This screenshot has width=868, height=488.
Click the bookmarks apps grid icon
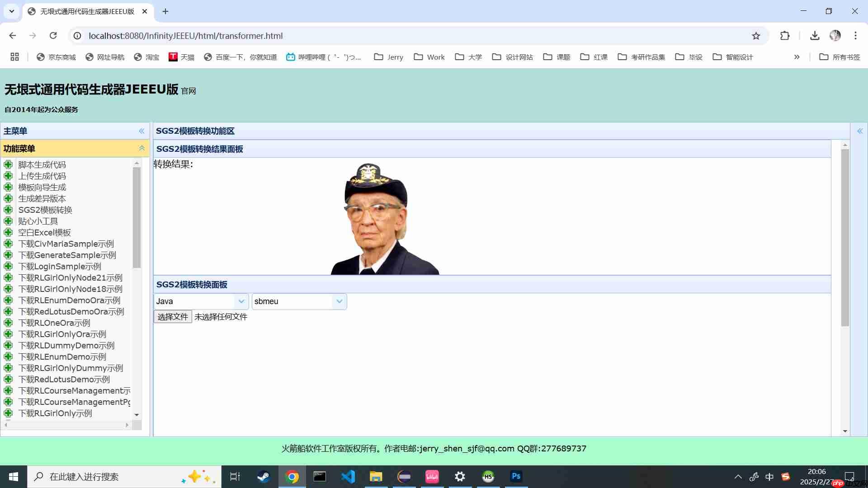(14, 57)
